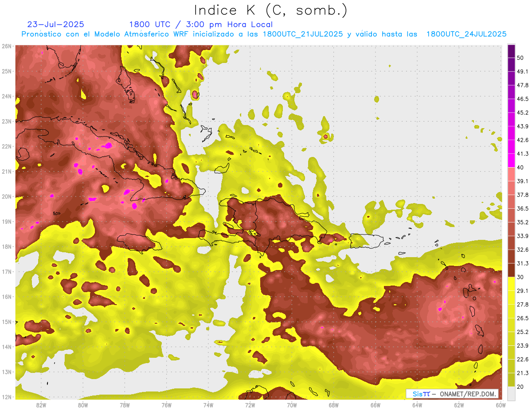Click the '64W' longitude label
The image size is (532, 411).
coord(417,405)
